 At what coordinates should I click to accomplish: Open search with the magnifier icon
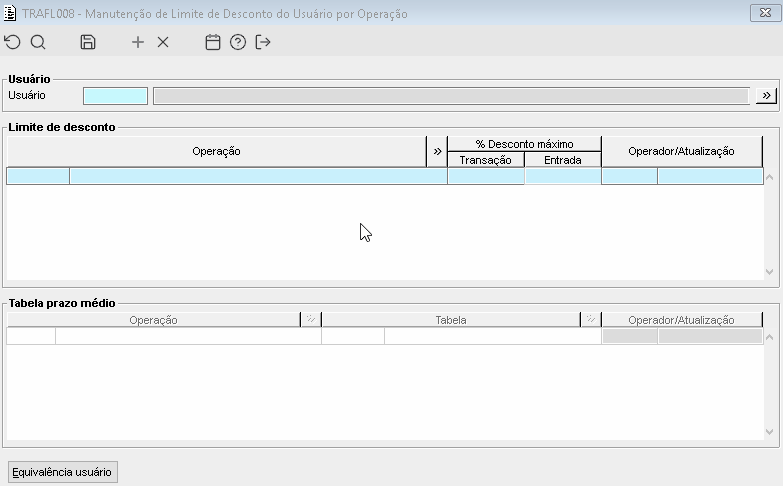click(38, 42)
